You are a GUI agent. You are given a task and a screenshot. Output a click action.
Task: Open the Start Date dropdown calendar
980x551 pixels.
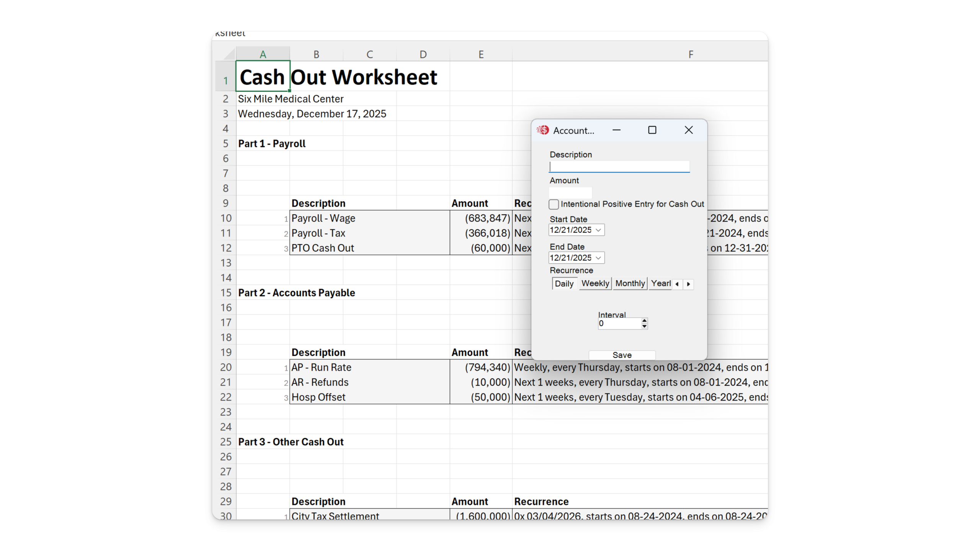(x=598, y=230)
